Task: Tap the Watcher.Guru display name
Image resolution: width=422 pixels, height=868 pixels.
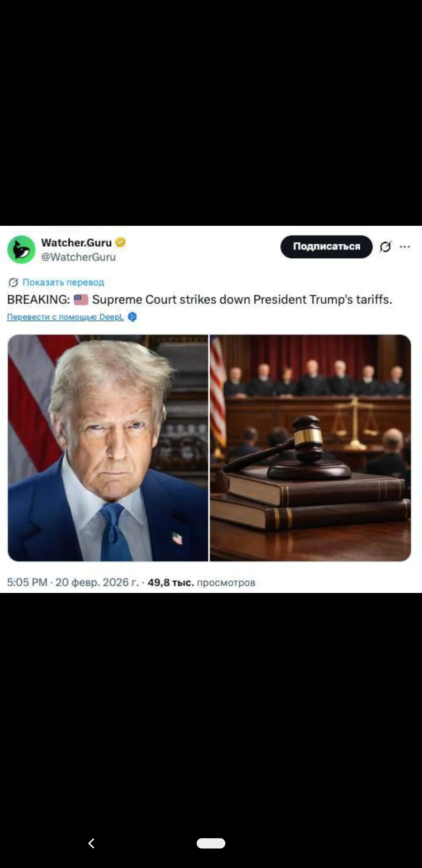Action: click(76, 242)
